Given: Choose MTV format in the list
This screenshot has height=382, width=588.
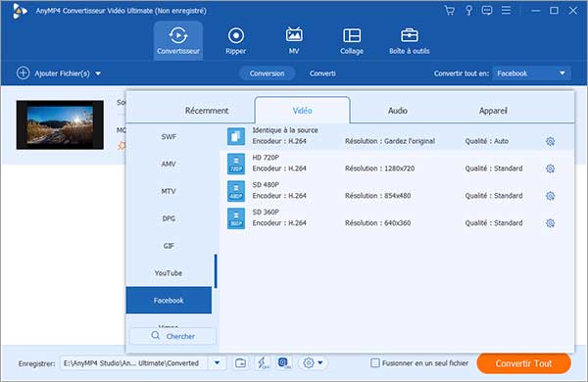Looking at the screenshot, I should [x=169, y=191].
